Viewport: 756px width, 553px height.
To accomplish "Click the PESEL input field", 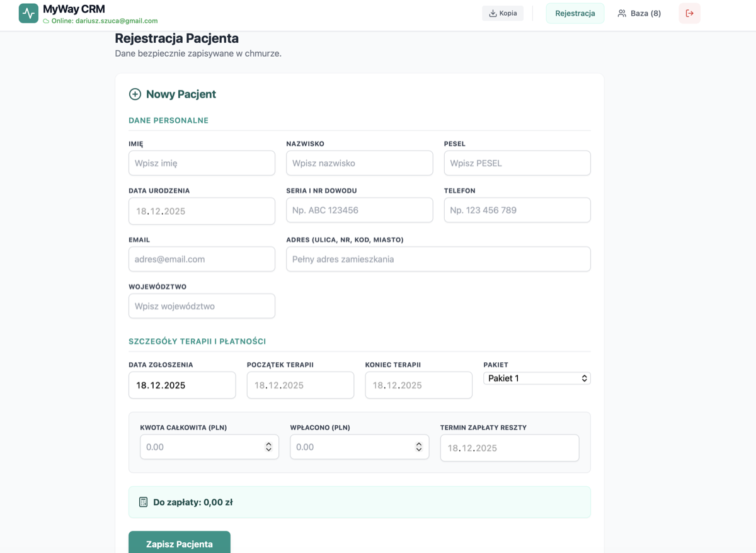I will pyautogui.click(x=517, y=162).
